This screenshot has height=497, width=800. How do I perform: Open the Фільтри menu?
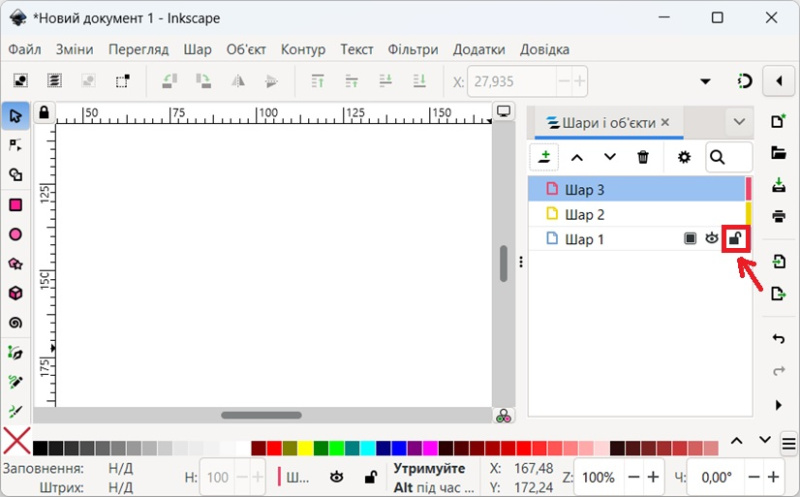click(x=413, y=49)
